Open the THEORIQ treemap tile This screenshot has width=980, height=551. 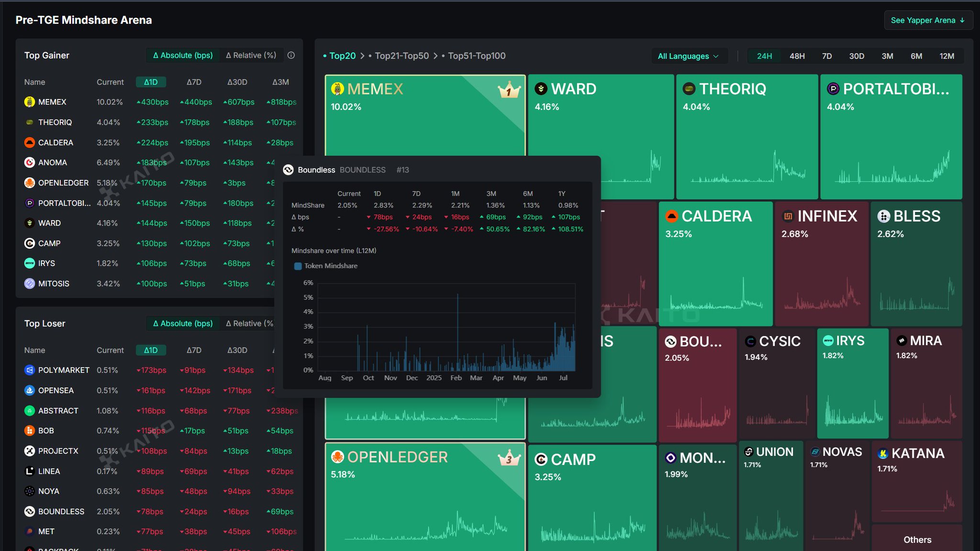[x=747, y=136]
